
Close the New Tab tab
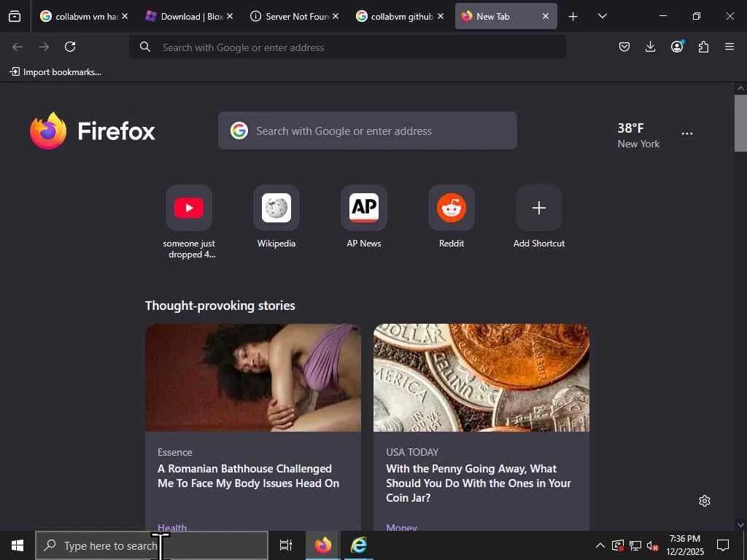tap(546, 17)
